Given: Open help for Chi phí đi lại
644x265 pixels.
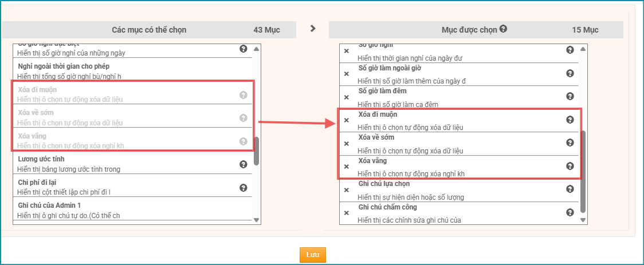Looking at the screenshot, I should tap(243, 188).
